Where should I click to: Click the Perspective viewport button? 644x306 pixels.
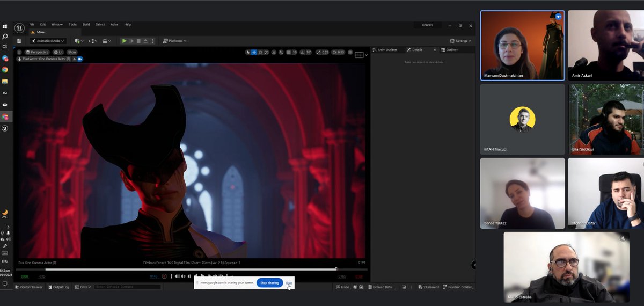point(37,52)
